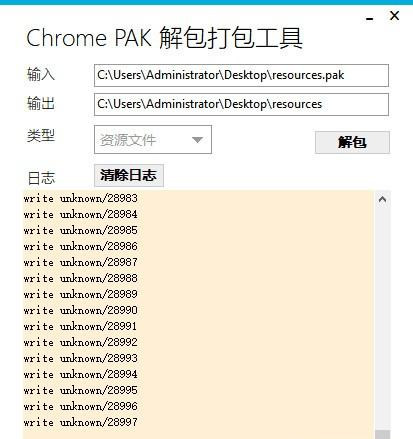
Task: Clear the log with 清除日志 button
Action: pos(129,175)
